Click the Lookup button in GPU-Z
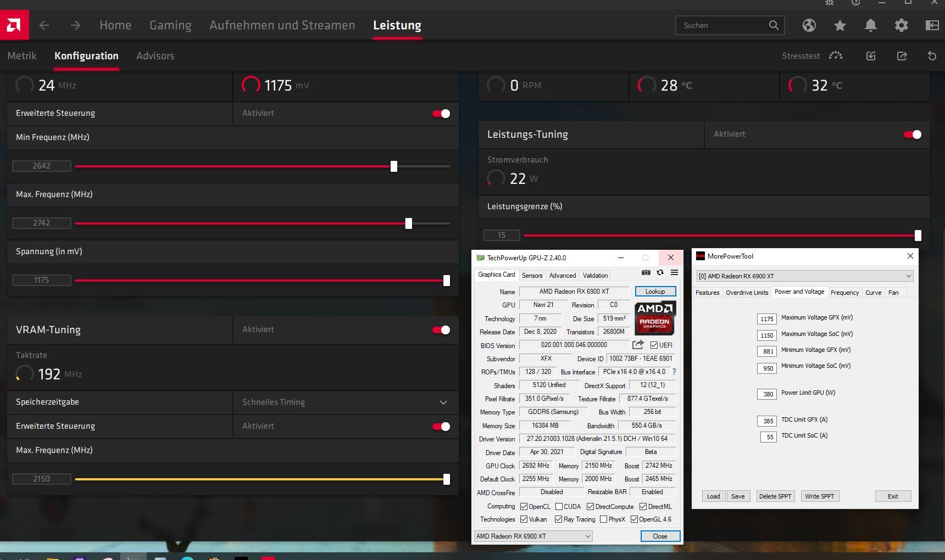 655,292
